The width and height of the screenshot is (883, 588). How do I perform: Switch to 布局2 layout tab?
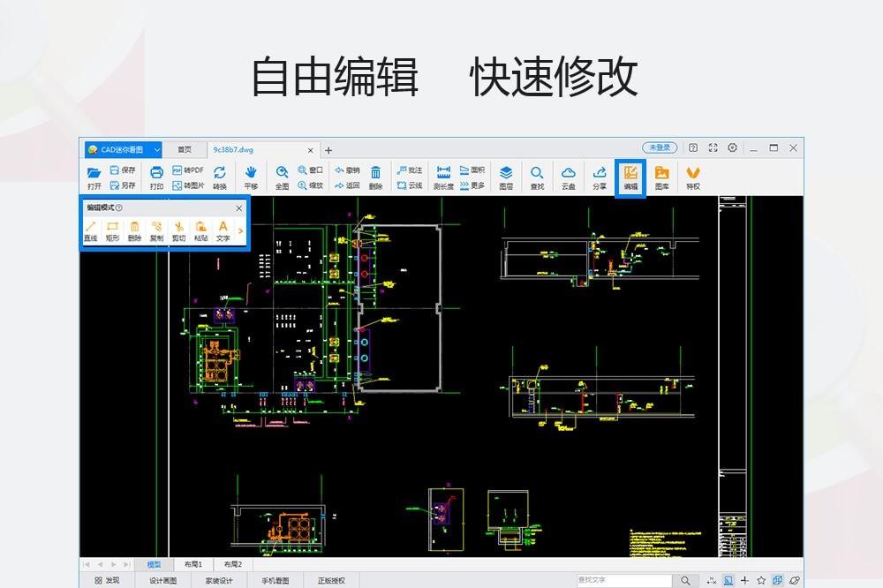pyautogui.click(x=232, y=564)
